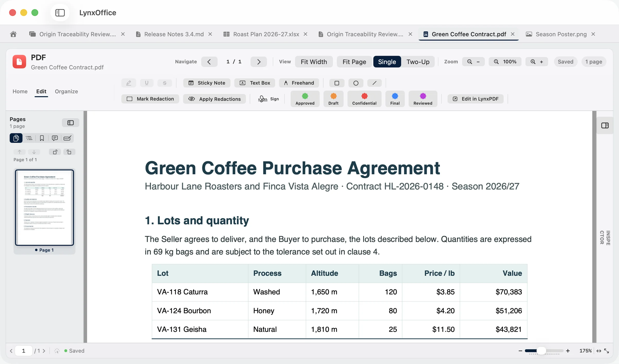Apply the blue Final stamp
619x364 pixels.
[x=395, y=99]
